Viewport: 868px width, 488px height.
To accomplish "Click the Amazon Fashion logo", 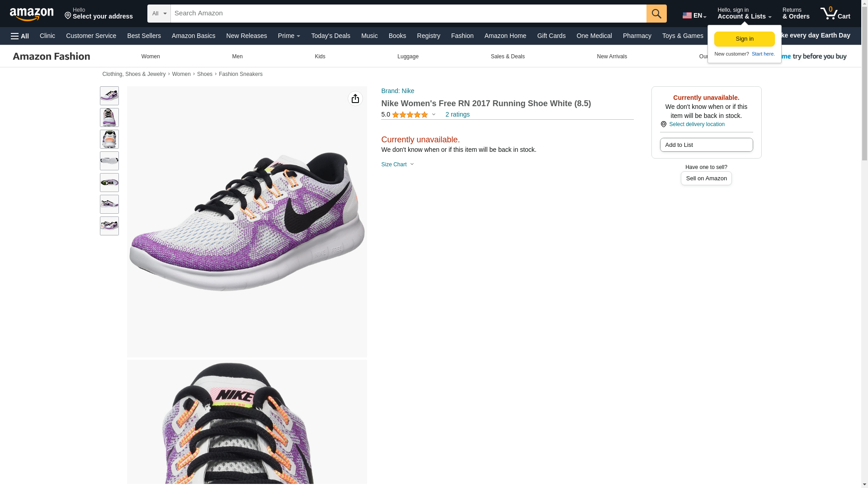I will [52, 56].
